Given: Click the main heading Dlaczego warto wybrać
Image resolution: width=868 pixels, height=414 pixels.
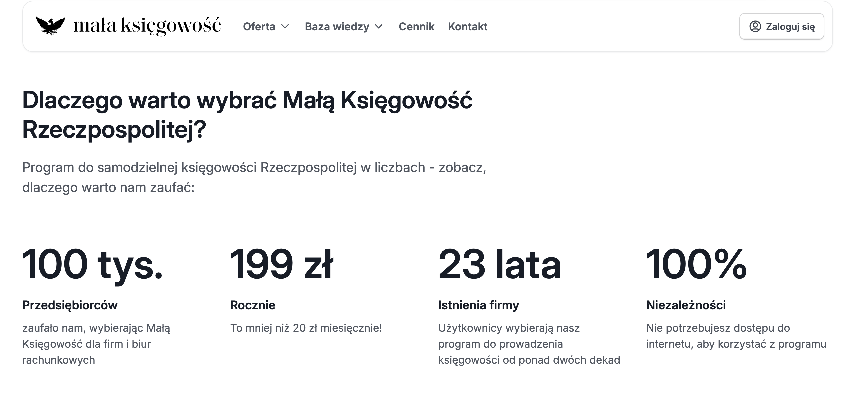Looking at the screenshot, I should pos(247,115).
